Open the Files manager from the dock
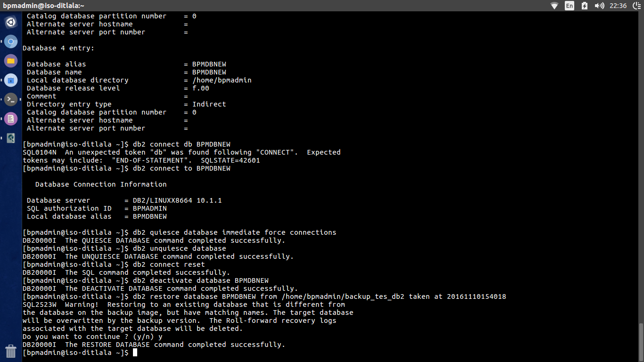Viewport: 644px width, 362px height. click(10, 61)
